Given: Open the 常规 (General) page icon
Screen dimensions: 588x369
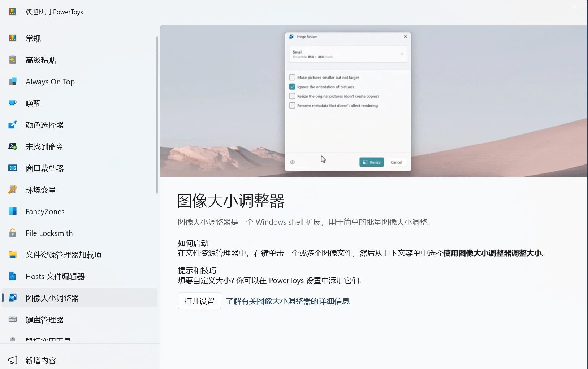Looking at the screenshot, I should [13, 38].
